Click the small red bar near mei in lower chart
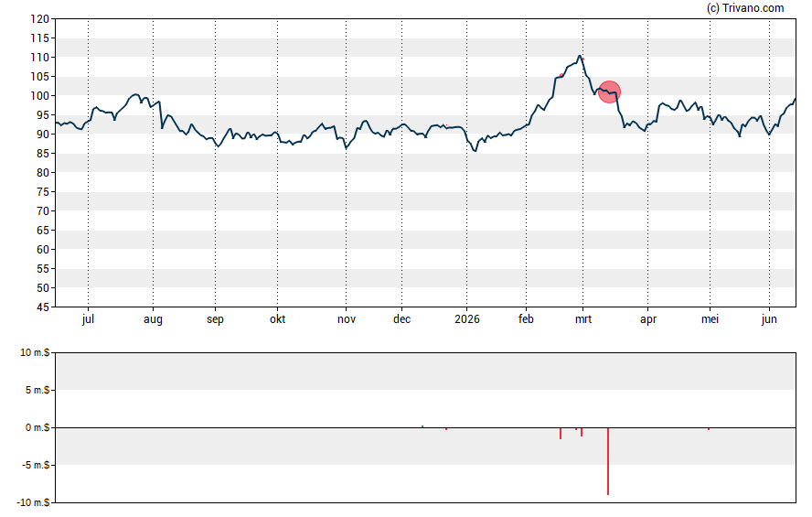This screenshot has height=517, width=812. (x=709, y=429)
